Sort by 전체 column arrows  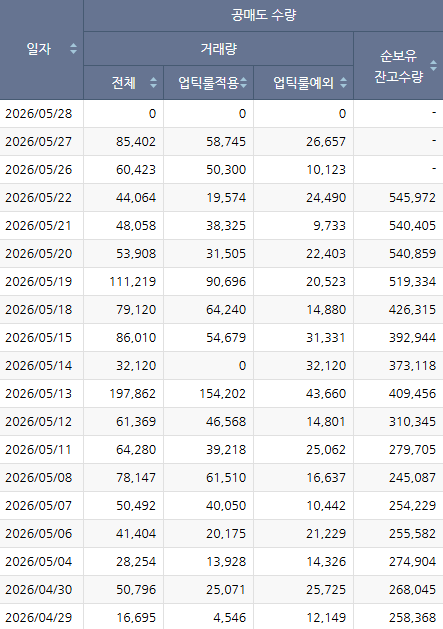[x=153, y=83]
